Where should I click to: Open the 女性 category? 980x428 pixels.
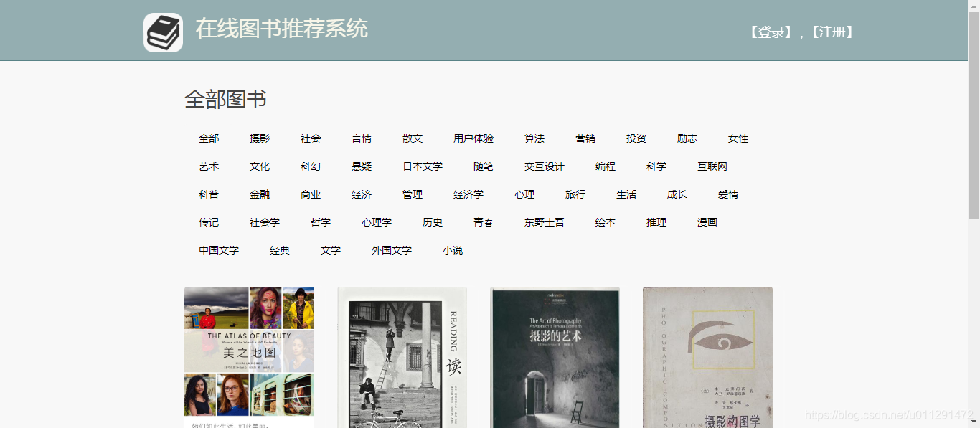click(x=738, y=138)
